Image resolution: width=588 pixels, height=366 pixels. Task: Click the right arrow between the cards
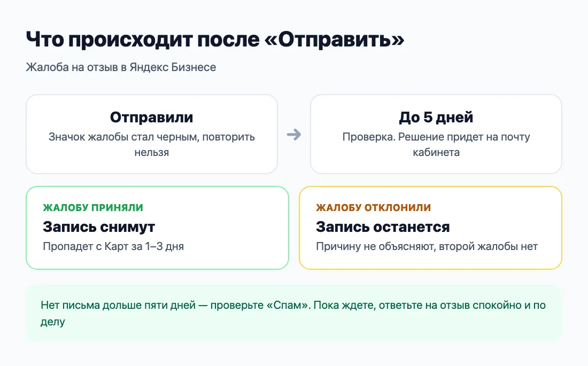[293, 135]
